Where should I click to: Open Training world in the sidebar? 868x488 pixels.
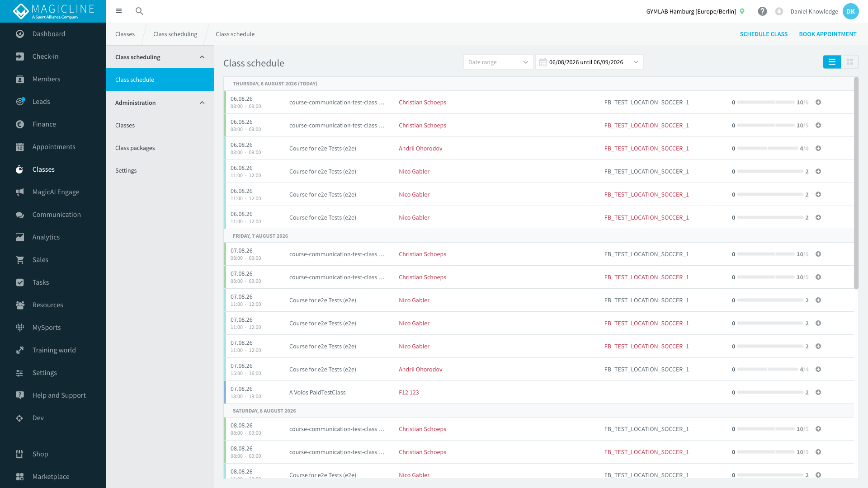(x=53, y=350)
